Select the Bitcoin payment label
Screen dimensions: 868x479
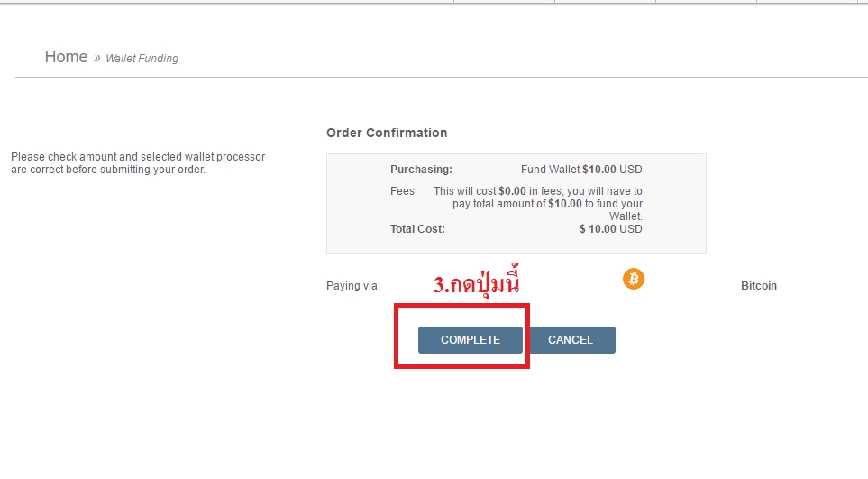click(x=758, y=286)
